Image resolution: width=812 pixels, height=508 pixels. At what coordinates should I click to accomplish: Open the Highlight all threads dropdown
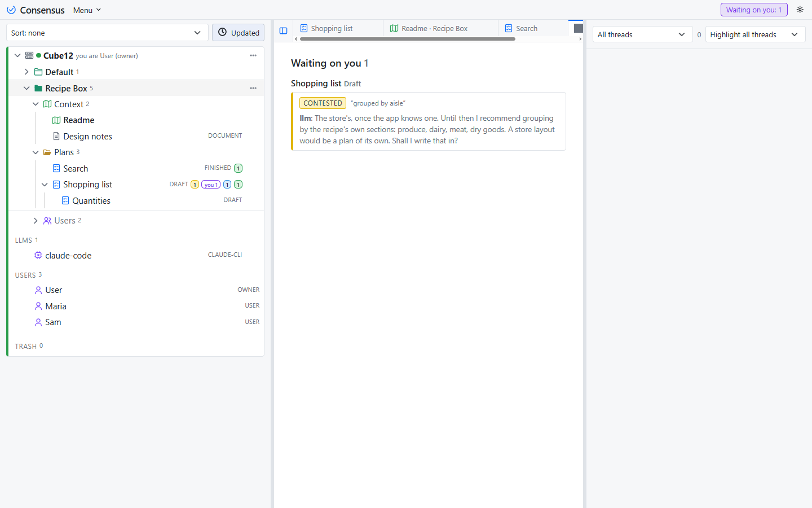point(755,34)
